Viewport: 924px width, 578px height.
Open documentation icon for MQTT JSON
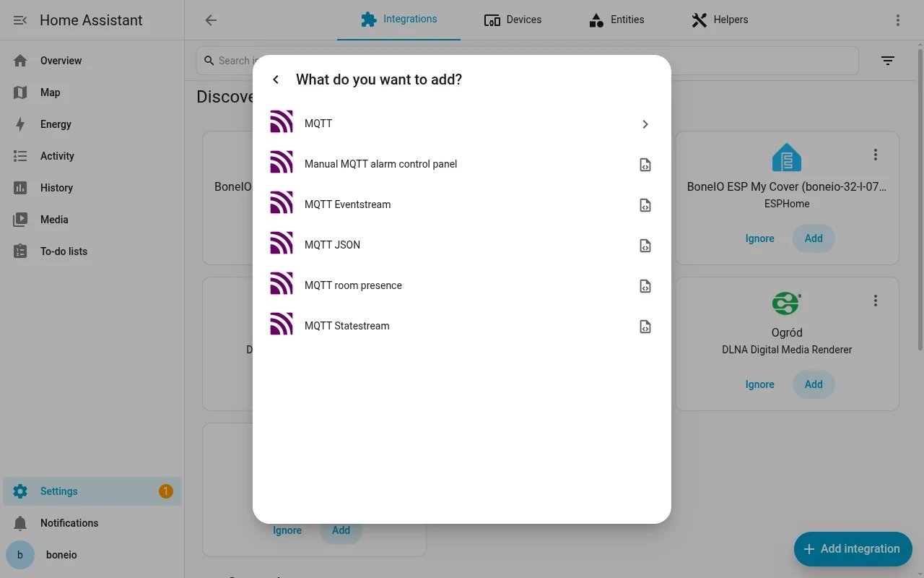[x=645, y=246]
